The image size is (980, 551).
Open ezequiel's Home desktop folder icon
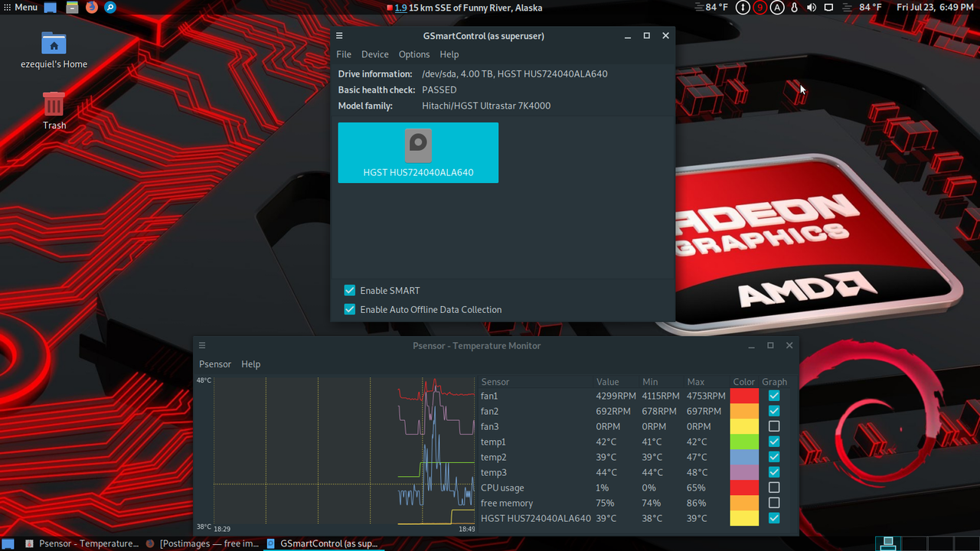(54, 50)
